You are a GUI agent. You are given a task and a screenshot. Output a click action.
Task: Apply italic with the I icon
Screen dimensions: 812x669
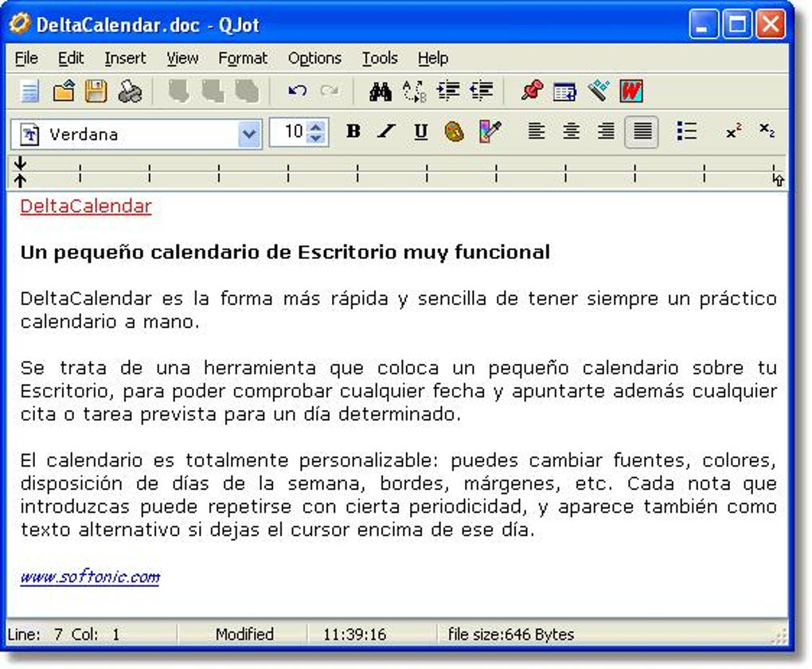386,131
